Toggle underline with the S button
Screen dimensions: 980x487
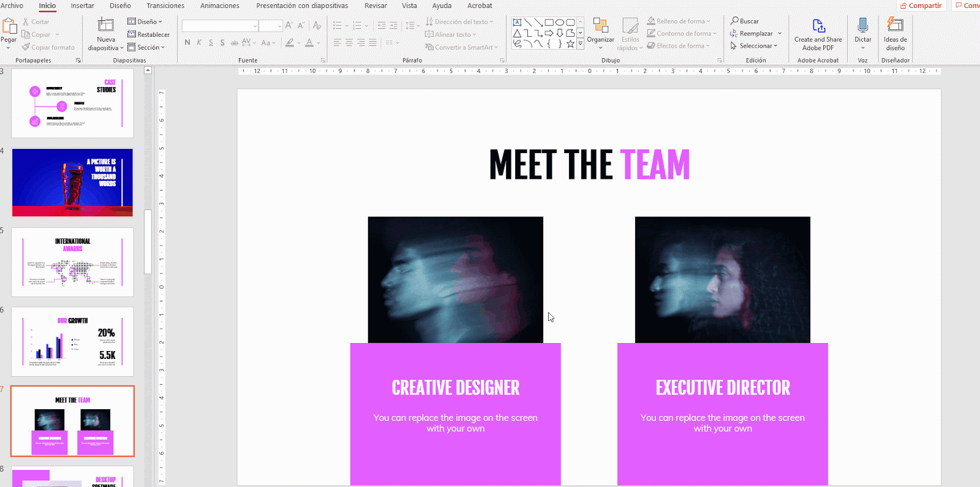[x=211, y=42]
